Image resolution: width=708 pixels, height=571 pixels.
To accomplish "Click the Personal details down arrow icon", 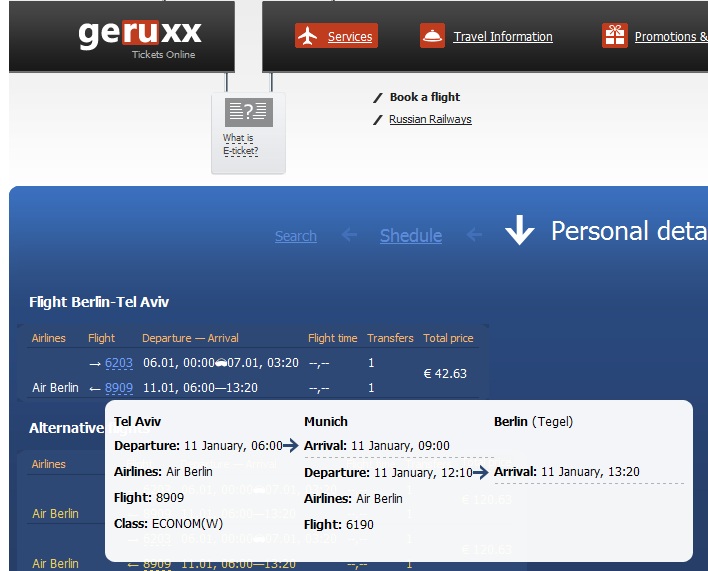I will (520, 230).
